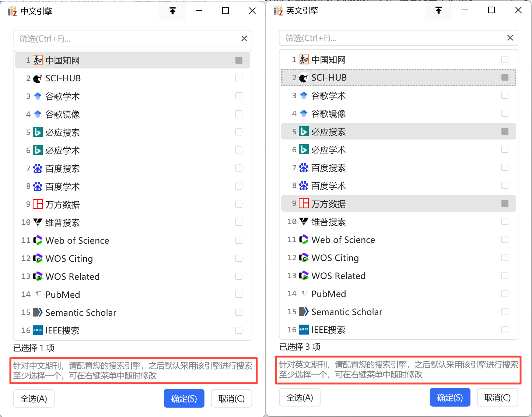Check IEEE搜索 checkbox in the 中文引擎 list
Viewport: 532px width, 417px height.
(x=239, y=331)
